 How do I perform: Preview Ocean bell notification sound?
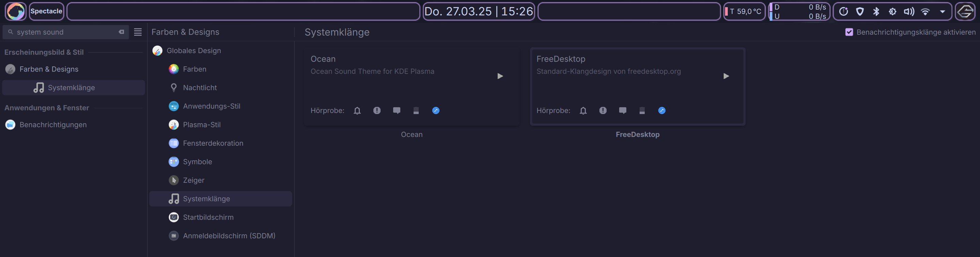tap(357, 111)
